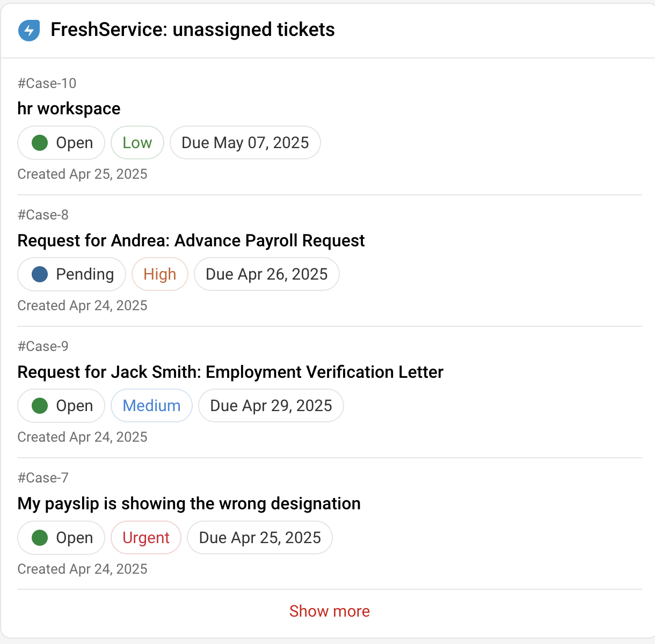Click the Urgent priority badge
Screen dimensions: 655x644
pyautogui.click(x=145, y=538)
